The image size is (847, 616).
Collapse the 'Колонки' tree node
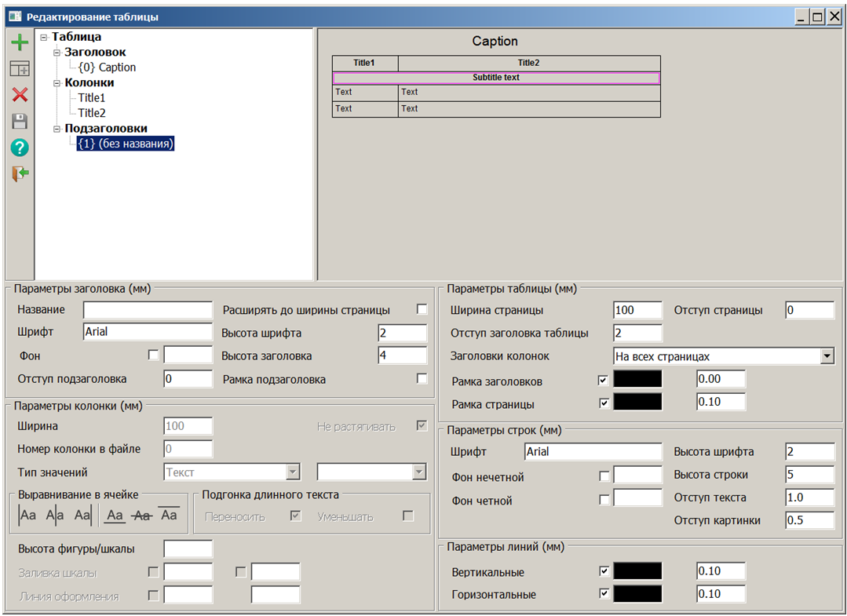tap(57, 82)
